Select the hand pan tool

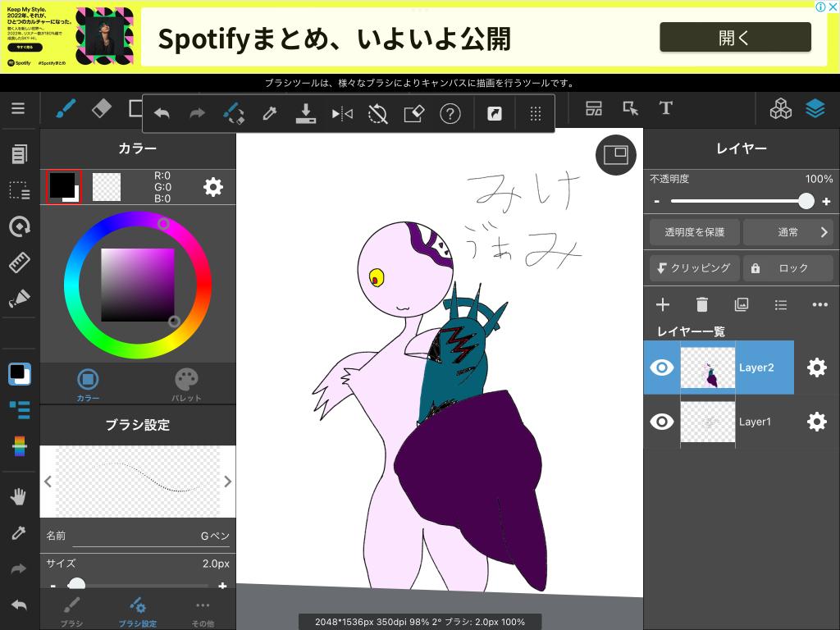click(x=19, y=495)
